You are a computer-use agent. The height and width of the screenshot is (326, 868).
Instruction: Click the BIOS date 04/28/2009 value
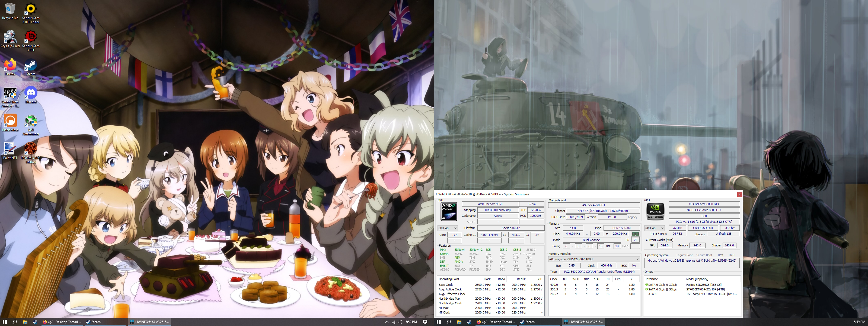point(575,217)
